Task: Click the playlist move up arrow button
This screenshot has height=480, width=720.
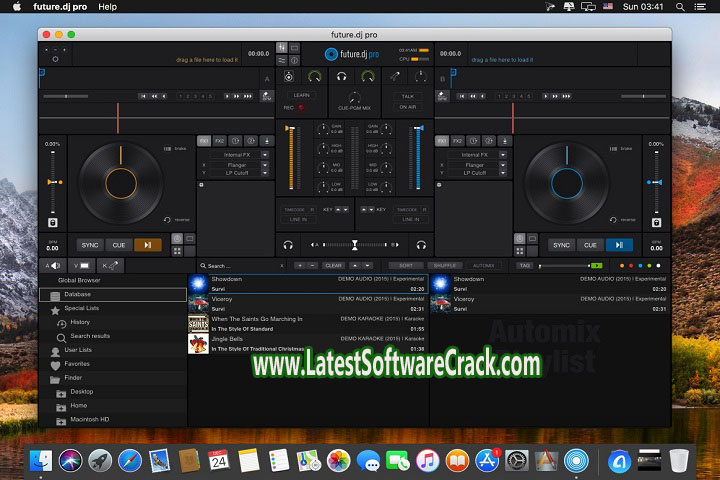Action: [355, 266]
